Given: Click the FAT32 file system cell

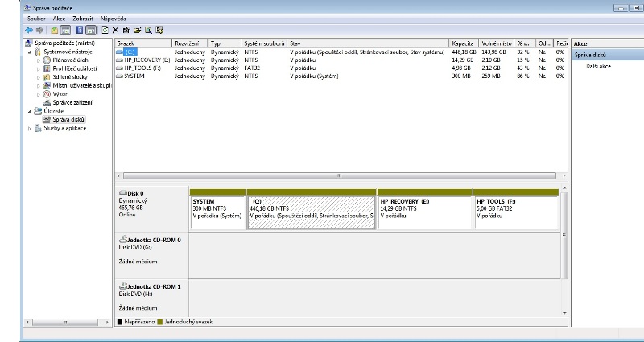Looking at the screenshot, I should (x=252, y=68).
